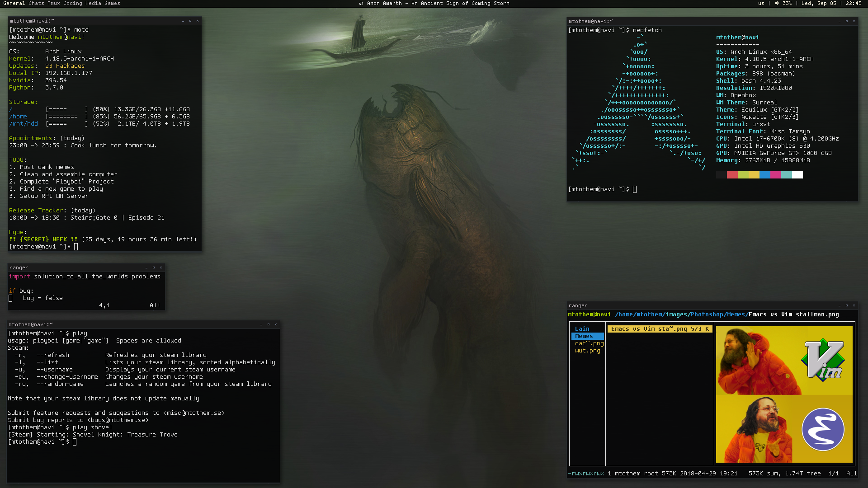Switch to the Media workspace

94,3
